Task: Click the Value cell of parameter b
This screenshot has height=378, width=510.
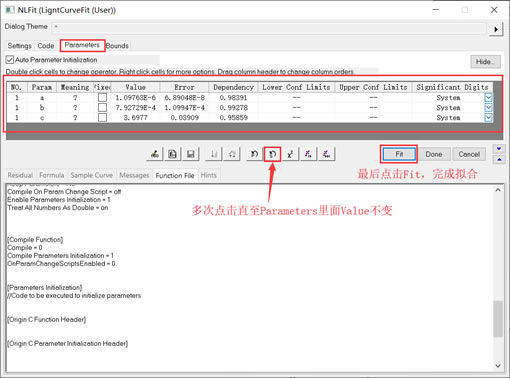Action: pos(135,107)
